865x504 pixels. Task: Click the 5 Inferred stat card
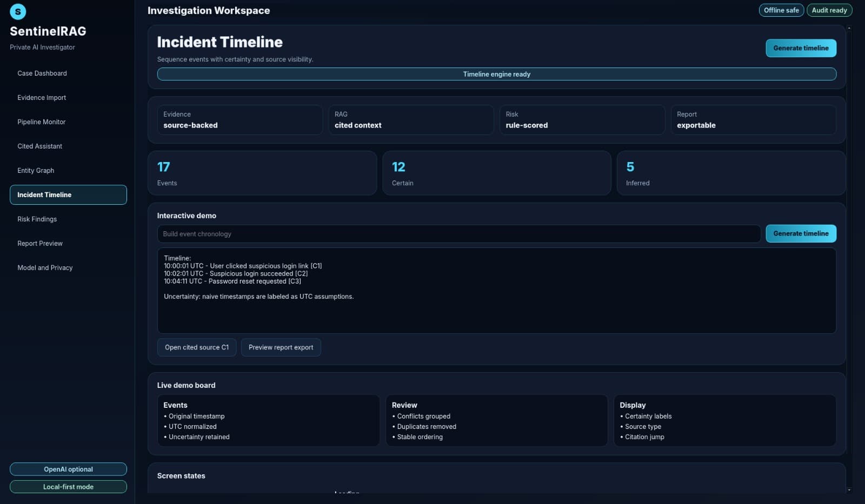731,173
